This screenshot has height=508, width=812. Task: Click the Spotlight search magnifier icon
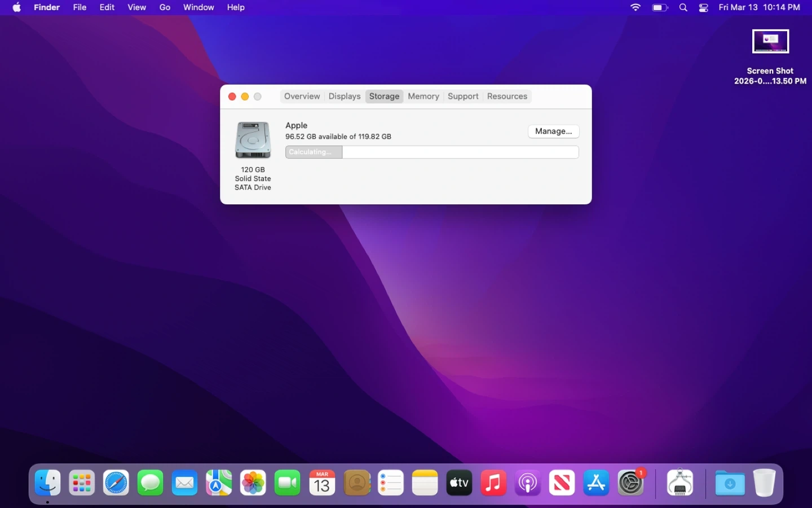pyautogui.click(x=683, y=8)
